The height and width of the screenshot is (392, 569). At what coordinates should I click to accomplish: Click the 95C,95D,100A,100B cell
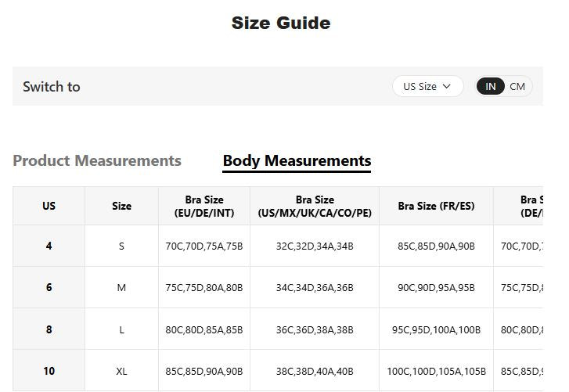click(x=436, y=329)
